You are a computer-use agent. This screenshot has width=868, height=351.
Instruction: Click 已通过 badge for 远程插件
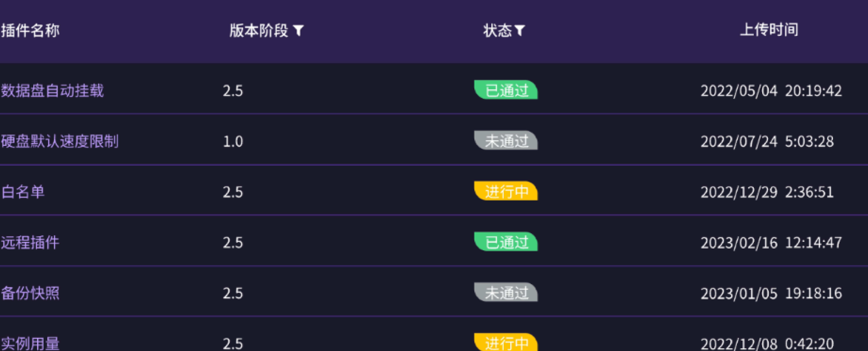coord(506,241)
